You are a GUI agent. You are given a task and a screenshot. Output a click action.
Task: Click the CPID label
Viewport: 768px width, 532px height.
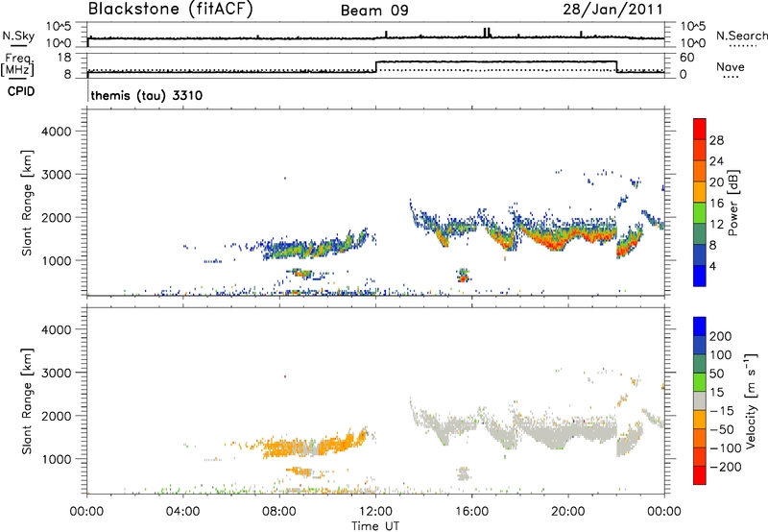(21, 91)
